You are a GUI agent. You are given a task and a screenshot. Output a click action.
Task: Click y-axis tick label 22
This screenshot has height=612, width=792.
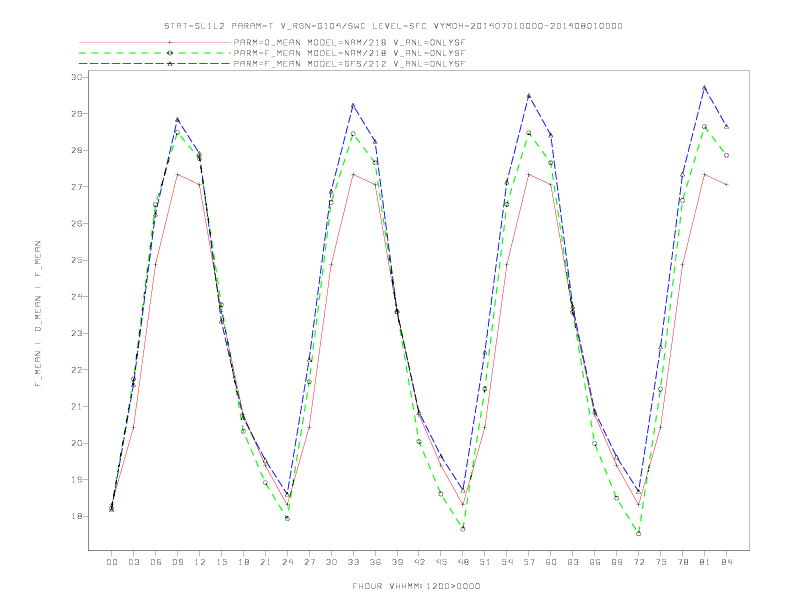click(x=77, y=370)
